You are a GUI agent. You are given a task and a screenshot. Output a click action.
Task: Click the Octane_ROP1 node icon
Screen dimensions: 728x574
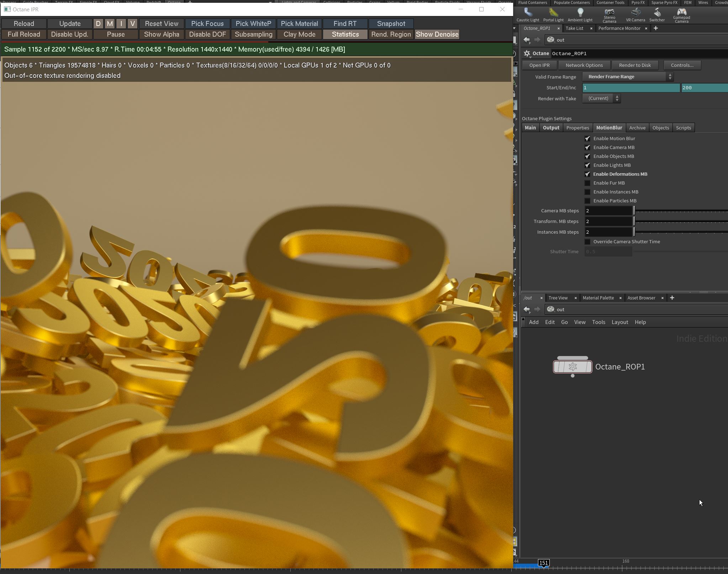point(573,367)
